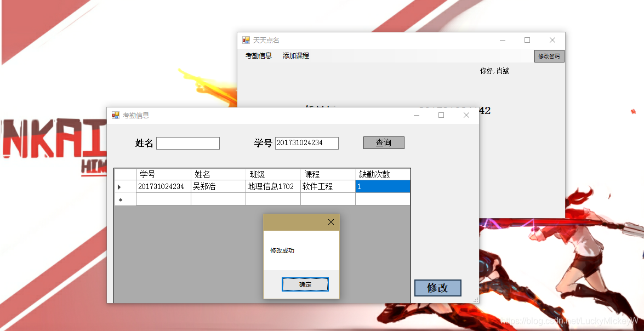Click the 课程 column header
Image resolution: width=644 pixels, height=331 pixels.
coord(326,173)
